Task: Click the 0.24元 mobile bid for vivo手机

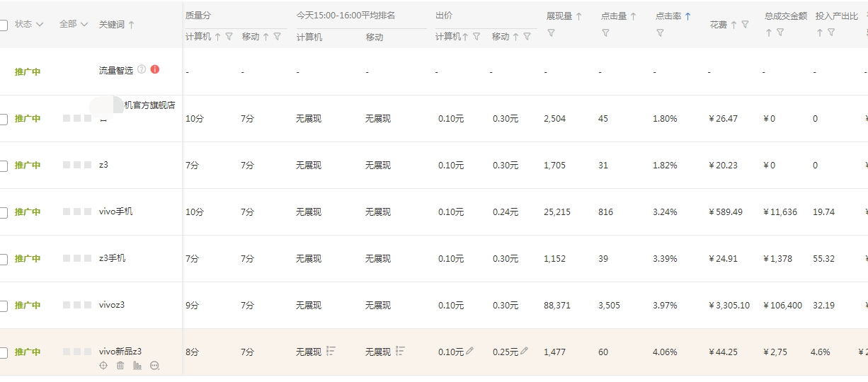Action: click(x=506, y=212)
